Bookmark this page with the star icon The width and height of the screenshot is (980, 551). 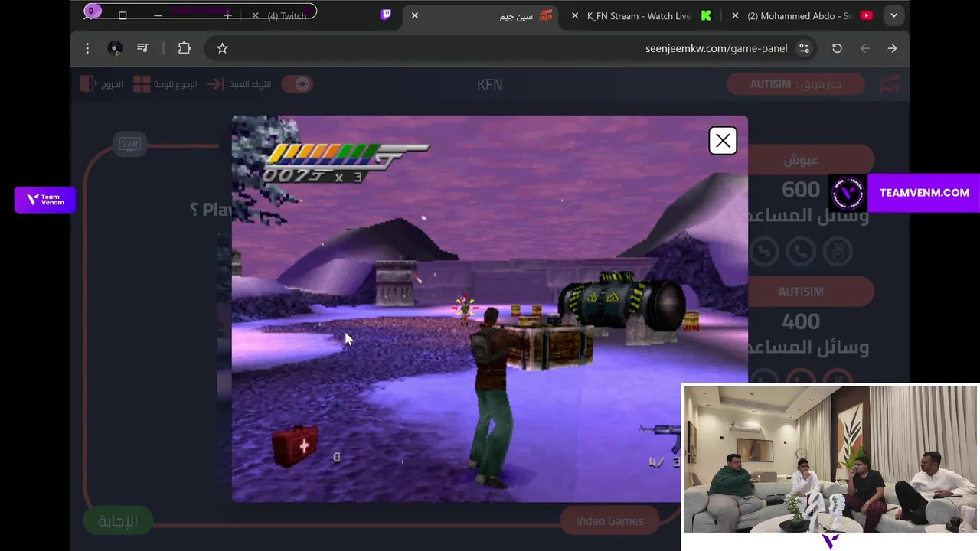pos(222,48)
